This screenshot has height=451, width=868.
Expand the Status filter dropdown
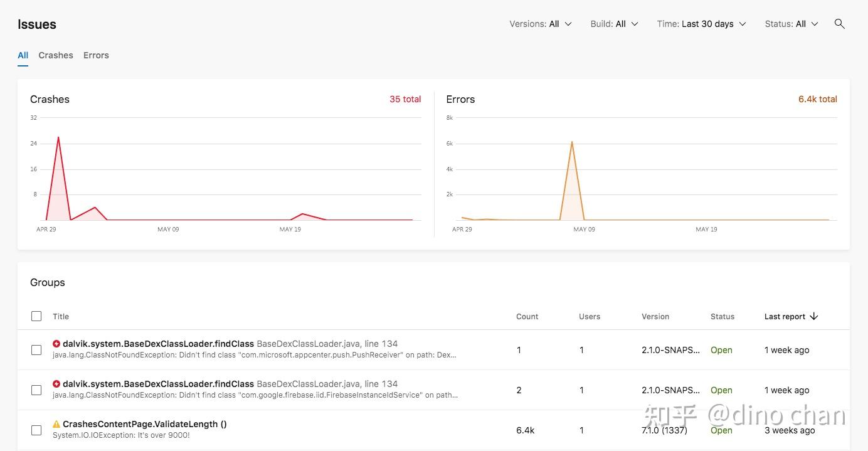(x=791, y=24)
